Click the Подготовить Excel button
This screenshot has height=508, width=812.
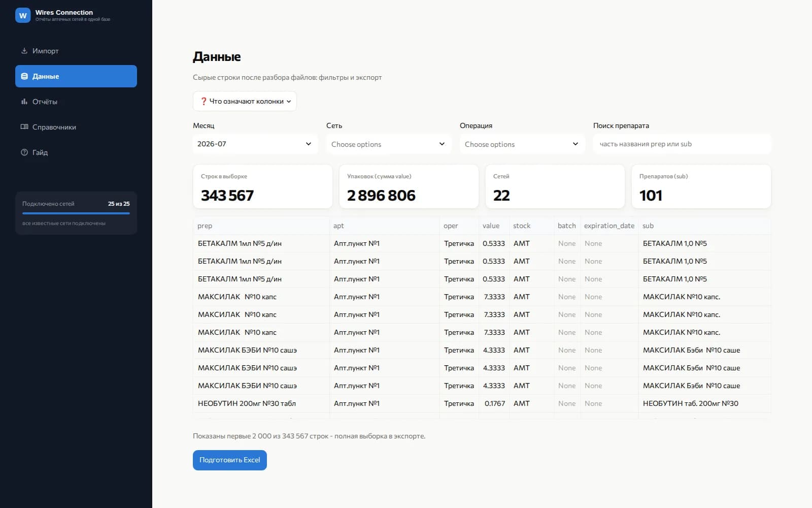coord(230,460)
